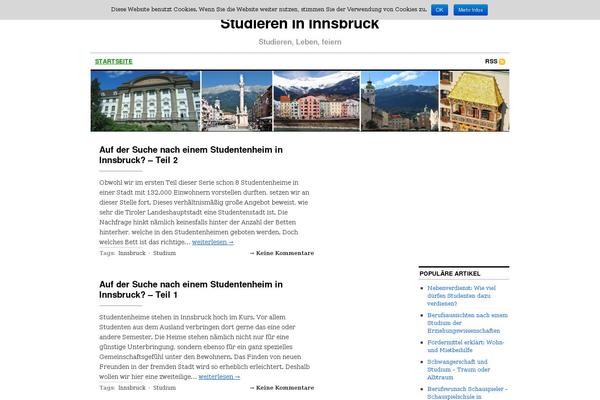This screenshot has height=400, width=600.
Task: Open the Mehr Infos cookie button
Action: [x=471, y=10]
